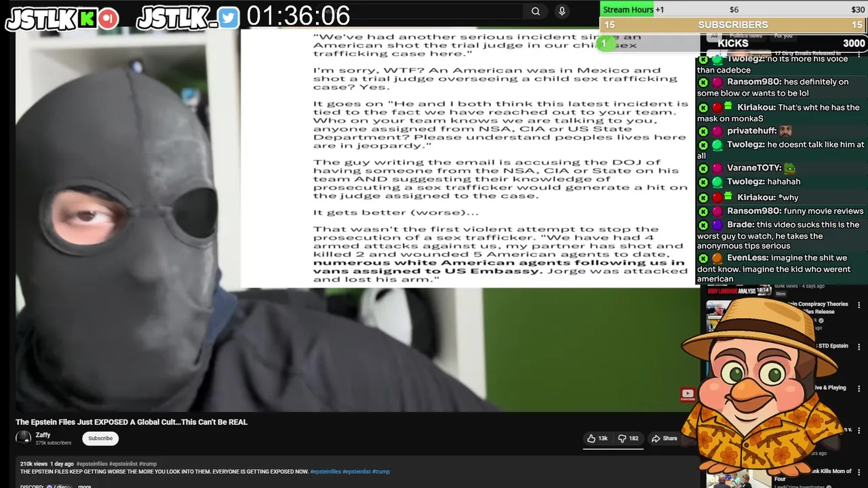Open the blue #trump hashtag in the description
The height and width of the screenshot is (488, 868).
click(x=381, y=472)
